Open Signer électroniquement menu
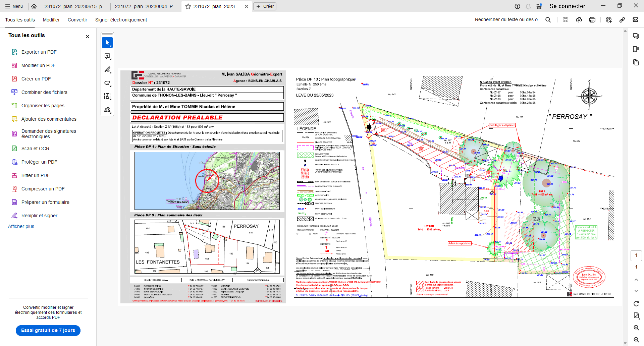This screenshot has width=644, height=346. point(121,20)
